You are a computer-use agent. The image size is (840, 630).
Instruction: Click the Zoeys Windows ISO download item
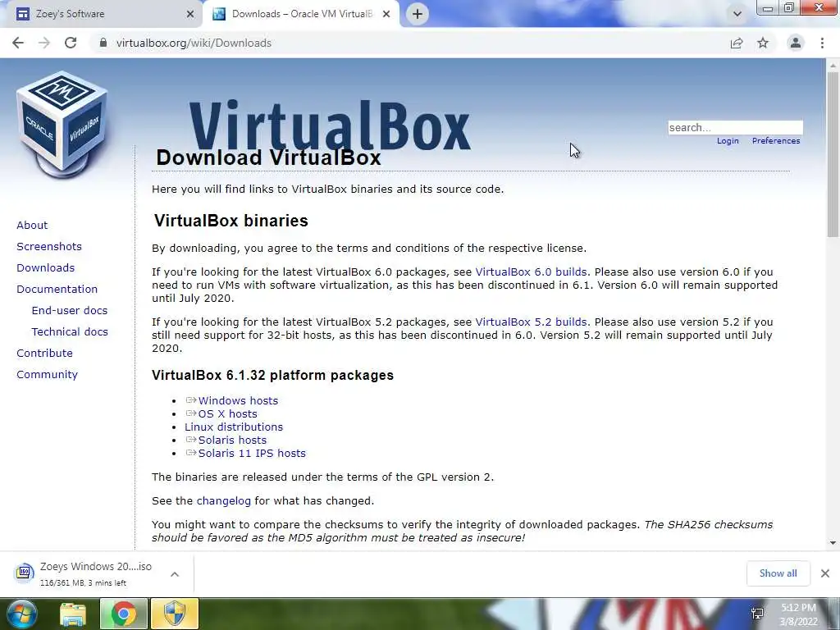[x=96, y=573]
